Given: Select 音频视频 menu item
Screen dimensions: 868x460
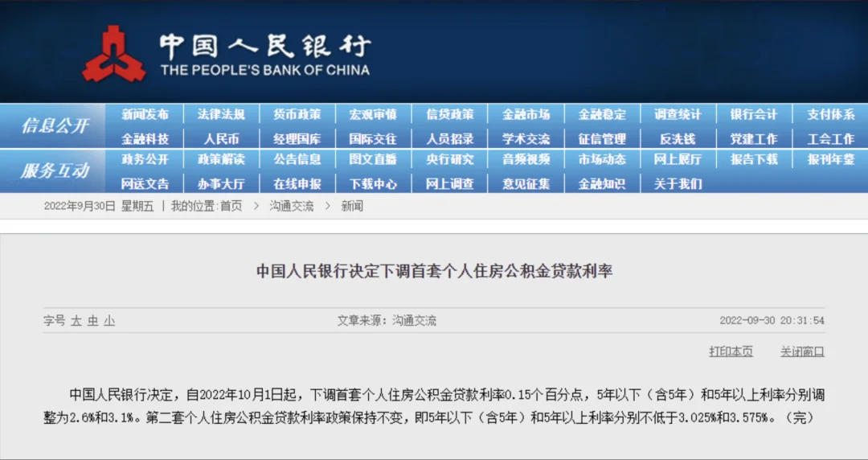Looking at the screenshot, I should click(526, 159).
